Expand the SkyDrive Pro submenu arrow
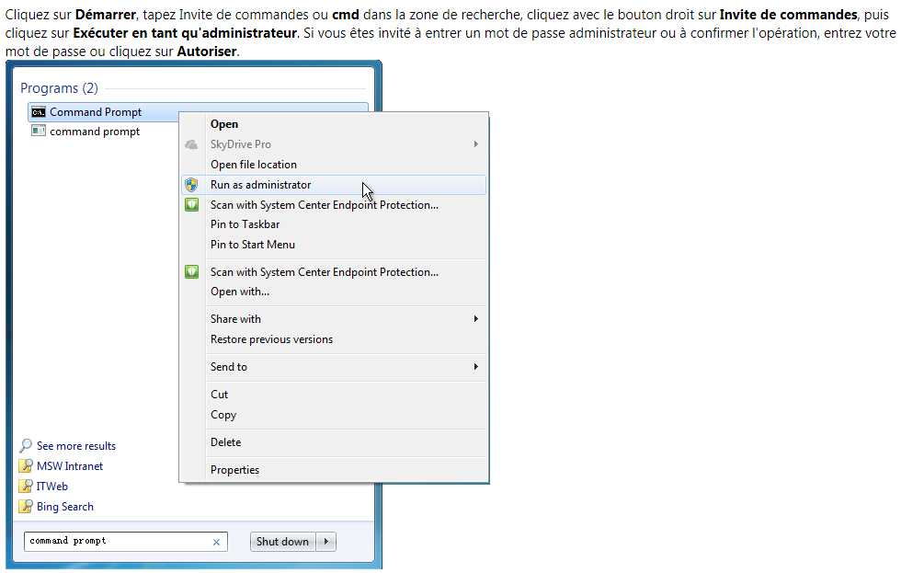 [x=476, y=144]
